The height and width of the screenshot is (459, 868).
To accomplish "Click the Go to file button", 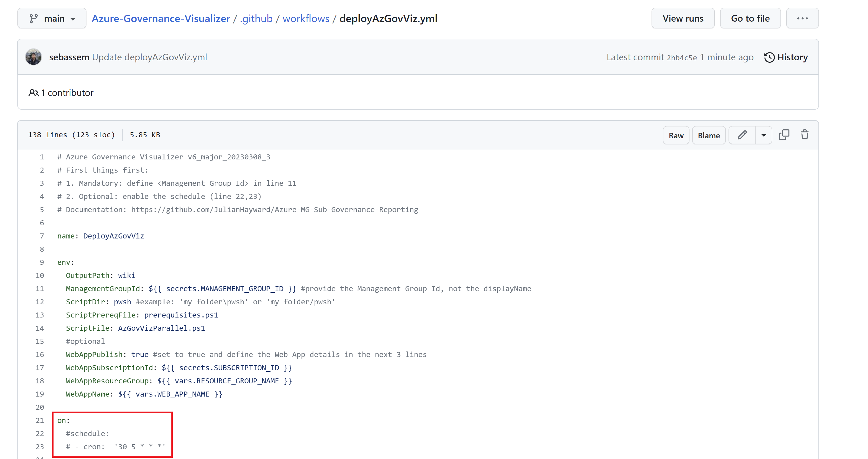I will coord(750,18).
